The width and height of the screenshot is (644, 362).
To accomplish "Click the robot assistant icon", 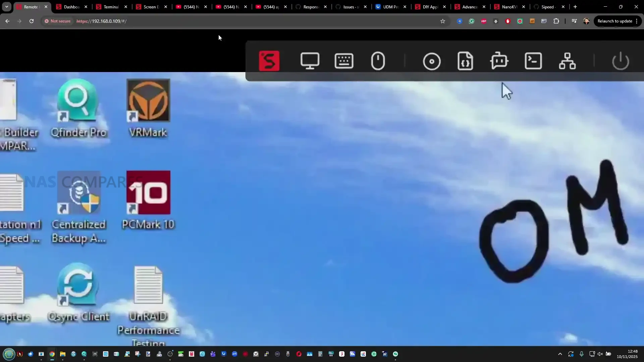I will tap(499, 61).
